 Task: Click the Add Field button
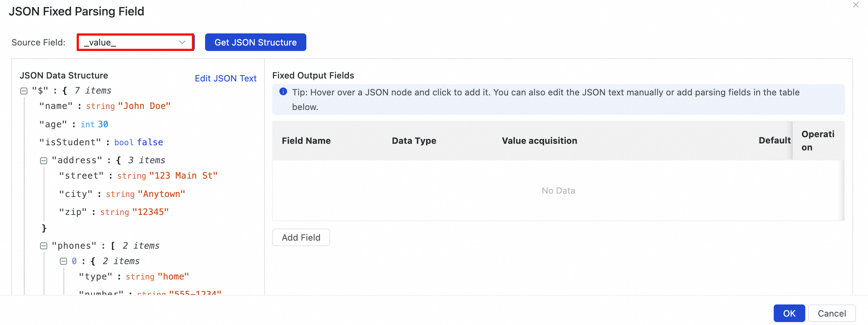click(301, 238)
